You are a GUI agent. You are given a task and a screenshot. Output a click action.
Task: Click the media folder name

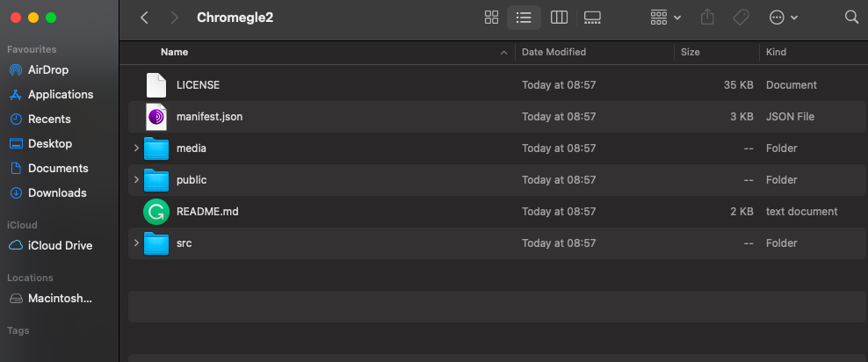click(x=192, y=148)
